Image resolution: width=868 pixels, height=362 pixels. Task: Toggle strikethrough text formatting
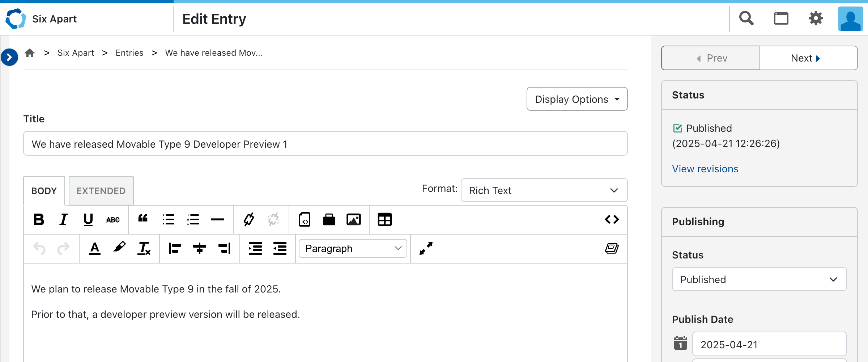click(113, 220)
